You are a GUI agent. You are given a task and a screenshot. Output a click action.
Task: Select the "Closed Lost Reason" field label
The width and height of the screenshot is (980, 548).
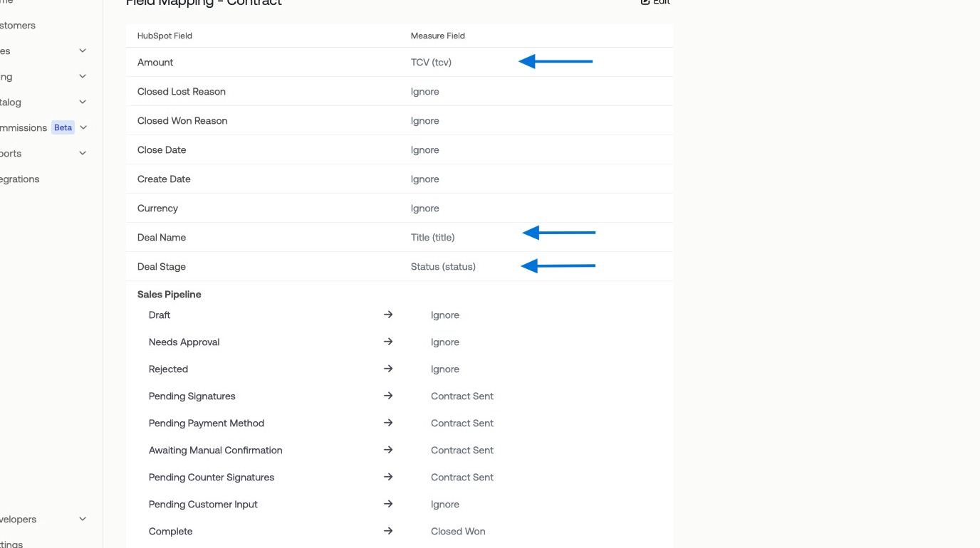point(182,92)
